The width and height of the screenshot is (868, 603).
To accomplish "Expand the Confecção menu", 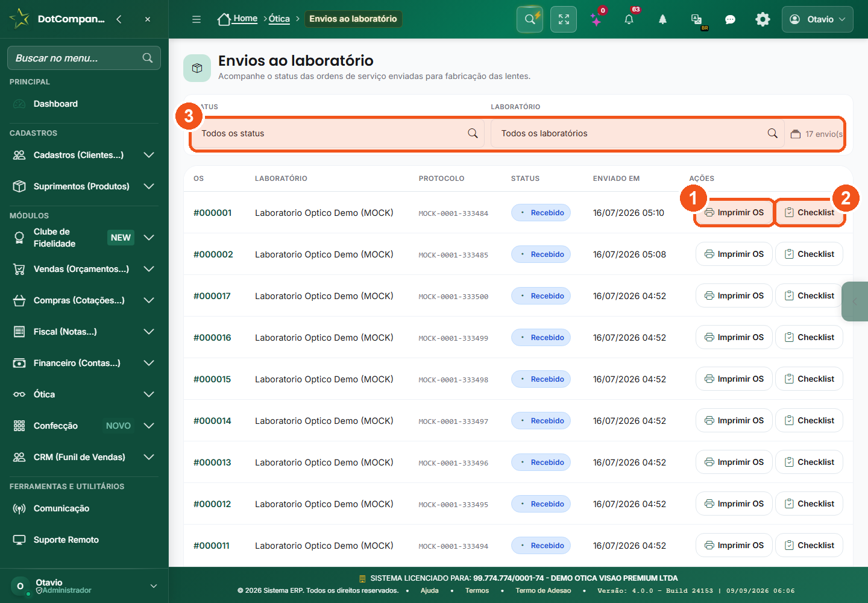I will tap(84, 426).
